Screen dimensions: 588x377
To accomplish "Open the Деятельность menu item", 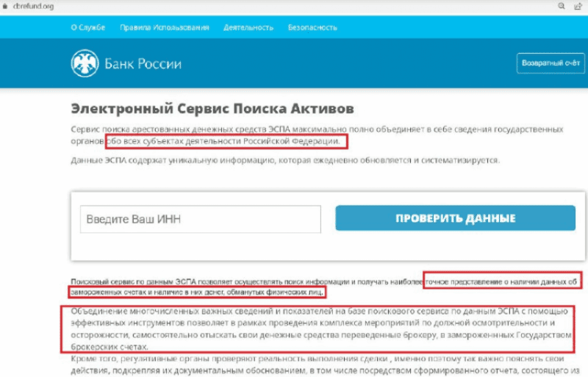I will (x=248, y=27).
